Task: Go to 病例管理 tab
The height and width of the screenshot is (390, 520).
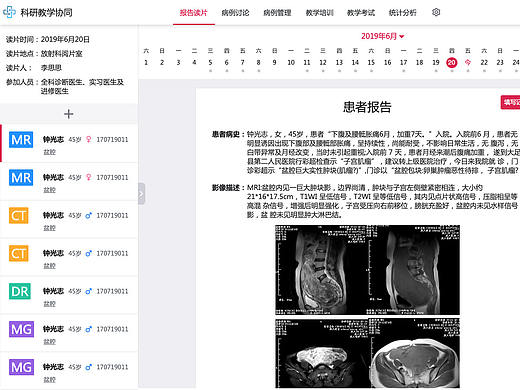Action: (277, 13)
